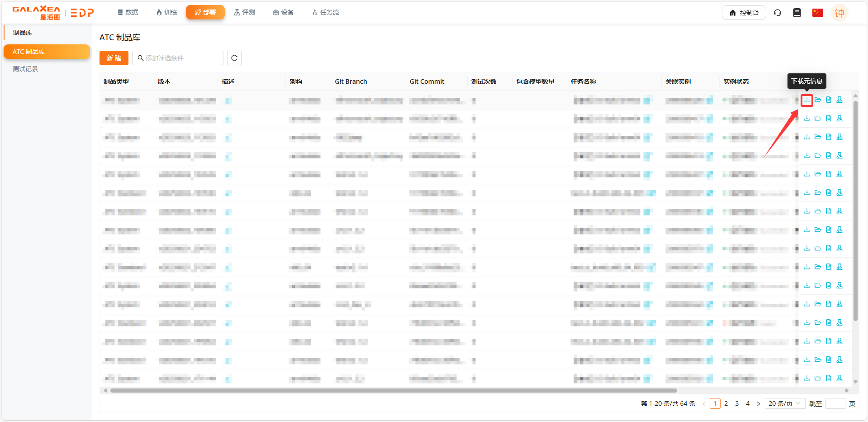Open documentation via the book icon
Image resolution: width=868 pixels, height=422 pixels.
pos(797,13)
